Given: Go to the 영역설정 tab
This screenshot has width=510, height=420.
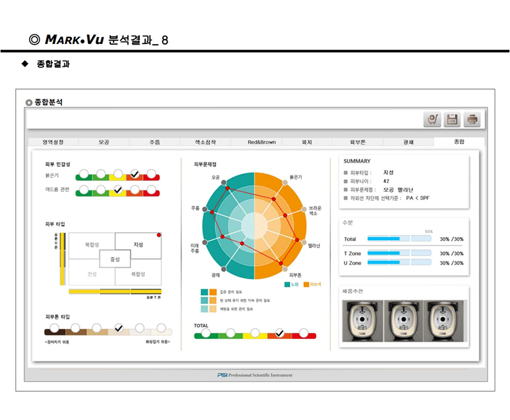Looking at the screenshot, I should tap(52, 142).
